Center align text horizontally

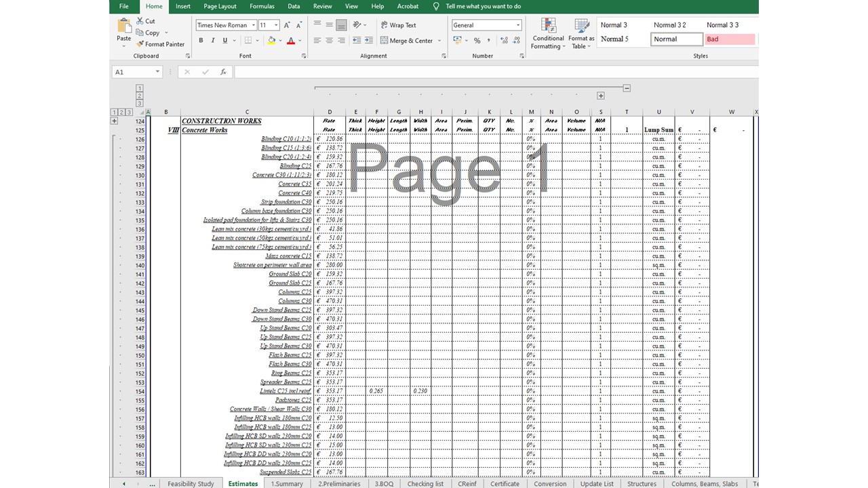click(329, 41)
